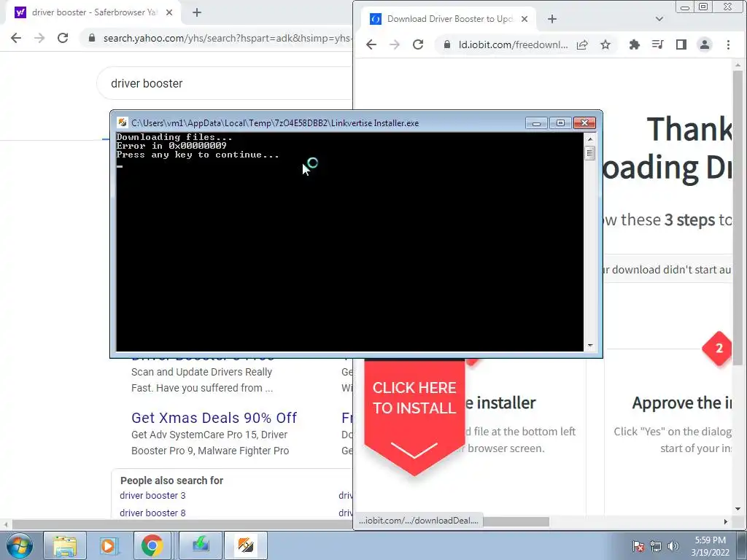Close the Linkvertise Installer console window
The width and height of the screenshot is (747, 560).
tap(584, 122)
